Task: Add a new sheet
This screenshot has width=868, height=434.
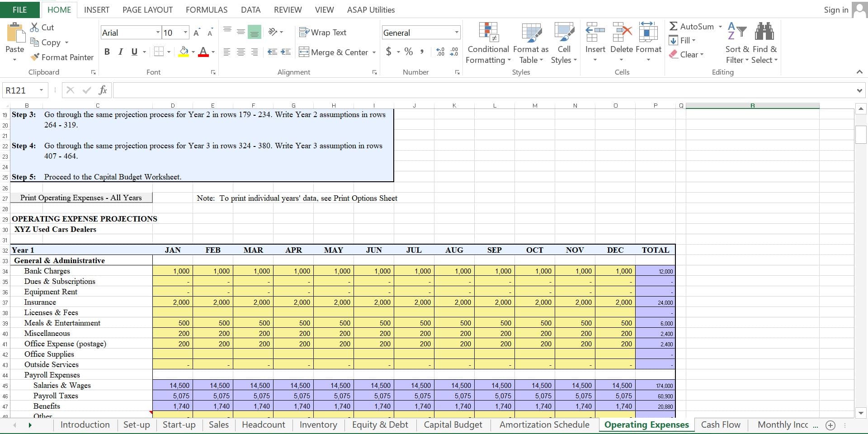Action: click(x=830, y=425)
